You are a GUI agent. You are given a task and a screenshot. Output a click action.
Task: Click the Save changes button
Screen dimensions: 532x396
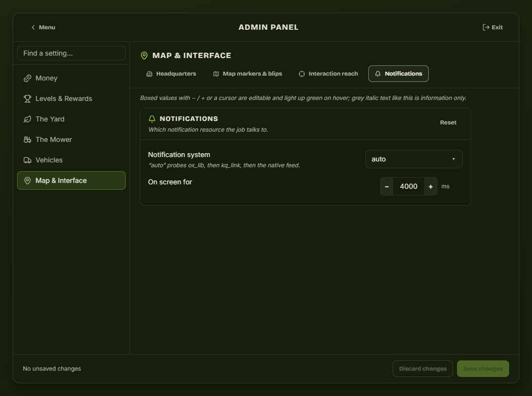tap(483, 369)
